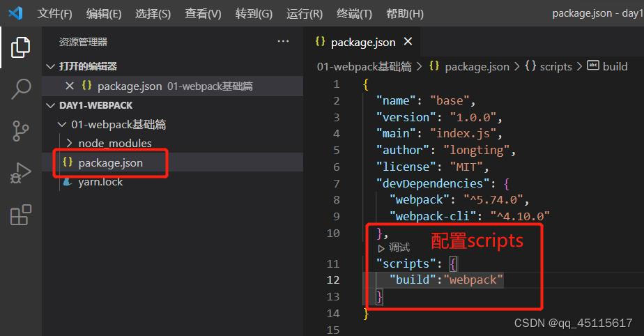This screenshot has height=336, width=644.
Task: Click the "name" key on line 2
Action: pyautogui.click(x=396, y=100)
